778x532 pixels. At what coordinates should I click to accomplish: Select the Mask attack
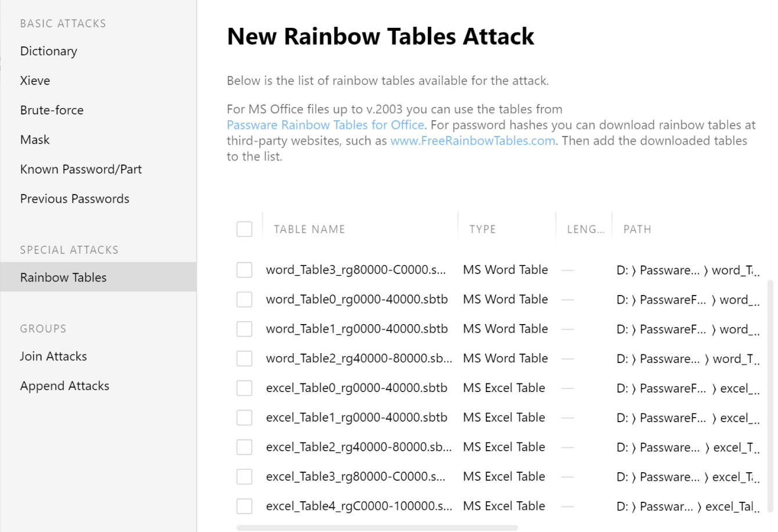[x=35, y=140]
